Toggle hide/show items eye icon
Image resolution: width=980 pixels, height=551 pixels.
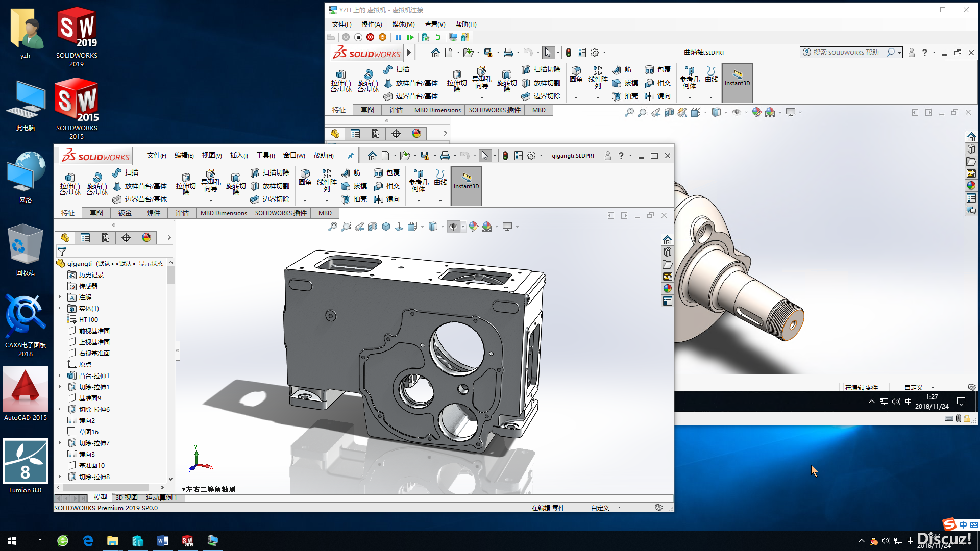click(453, 227)
